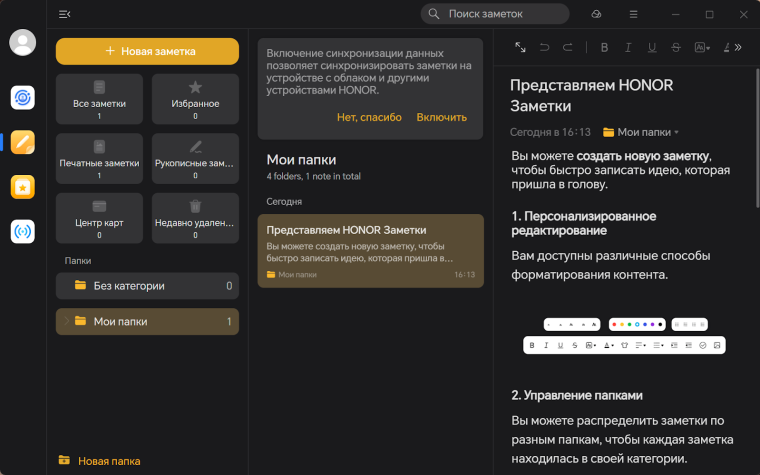760x475 pixels.
Task: Click the Сегодня group label
Action: (x=284, y=202)
